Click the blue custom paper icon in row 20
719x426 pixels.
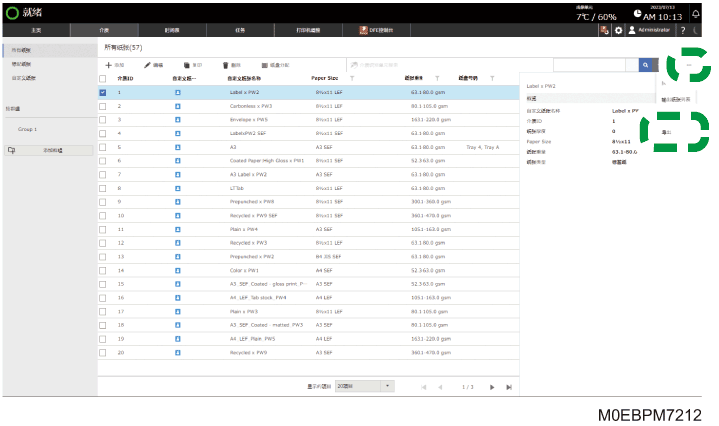(x=177, y=353)
